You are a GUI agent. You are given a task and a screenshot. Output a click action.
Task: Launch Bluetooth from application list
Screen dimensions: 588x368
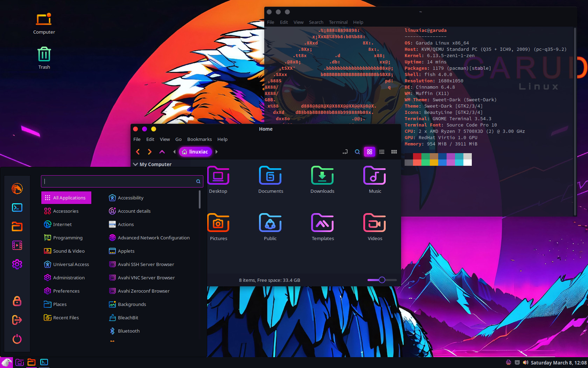[x=152, y=331]
